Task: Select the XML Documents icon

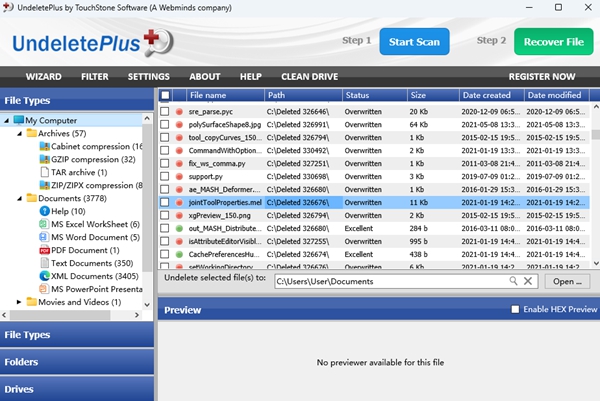Action: [42, 274]
